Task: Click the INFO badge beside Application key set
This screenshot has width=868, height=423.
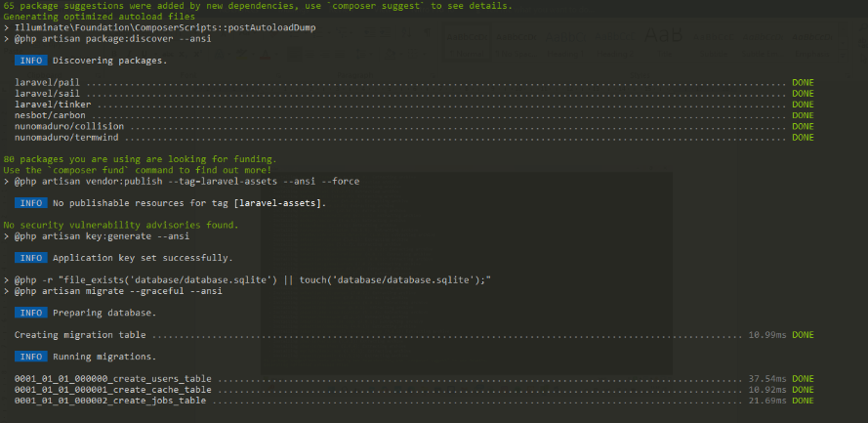Action: (x=30, y=258)
